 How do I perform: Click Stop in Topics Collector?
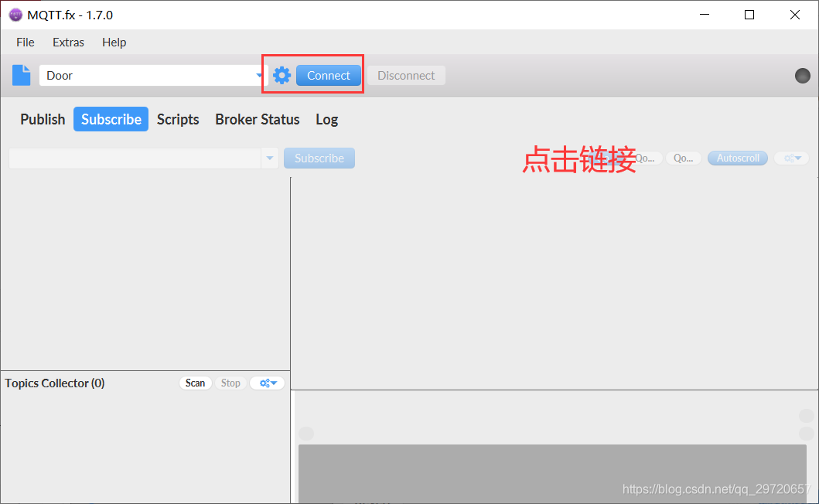point(230,383)
